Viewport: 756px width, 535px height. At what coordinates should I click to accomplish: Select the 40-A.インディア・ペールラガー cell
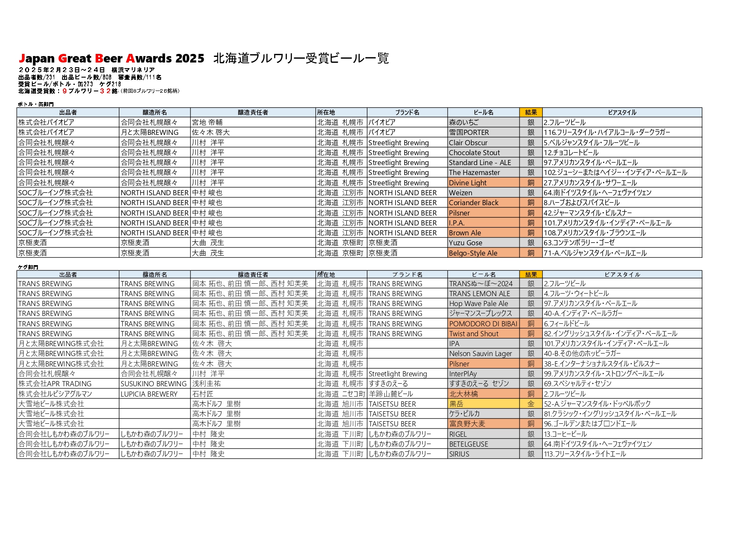pyautogui.click(x=622, y=313)
